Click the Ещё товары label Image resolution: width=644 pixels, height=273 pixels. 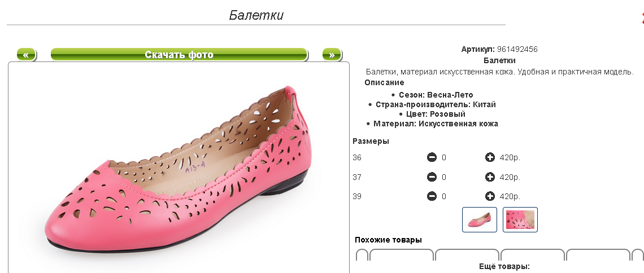point(499,266)
